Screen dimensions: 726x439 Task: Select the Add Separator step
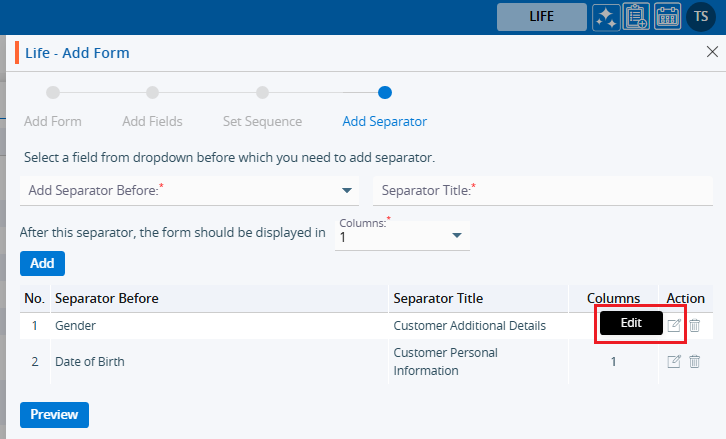point(385,93)
